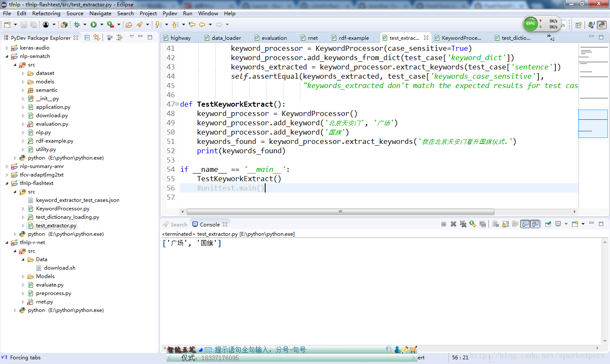Show hidden editor tabs overflow list
This screenshot has width=610, height=364.
pyautogui.click(x=550, y=38)
